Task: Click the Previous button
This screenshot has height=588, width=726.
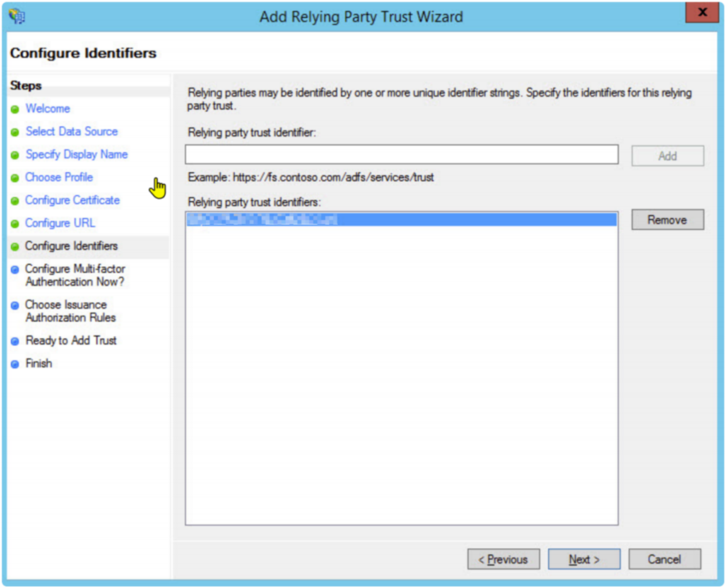Action: [504, 559]
